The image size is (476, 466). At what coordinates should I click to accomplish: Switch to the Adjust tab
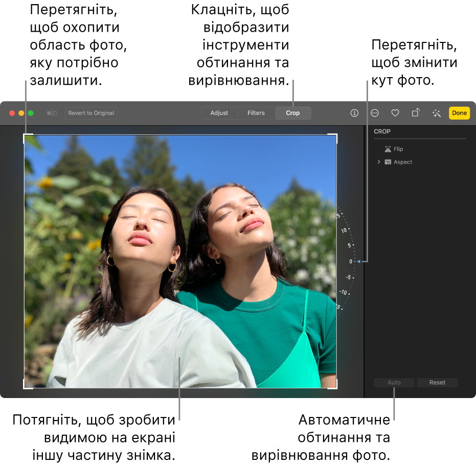point(219,113)
